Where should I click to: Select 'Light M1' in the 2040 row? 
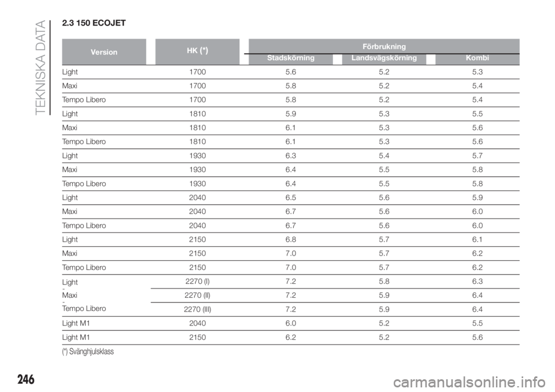click(x=76, y=323)
